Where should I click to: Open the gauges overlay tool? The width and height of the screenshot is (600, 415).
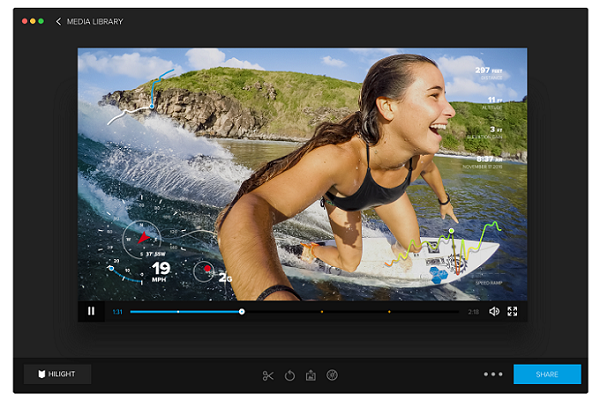coord(332,375)
